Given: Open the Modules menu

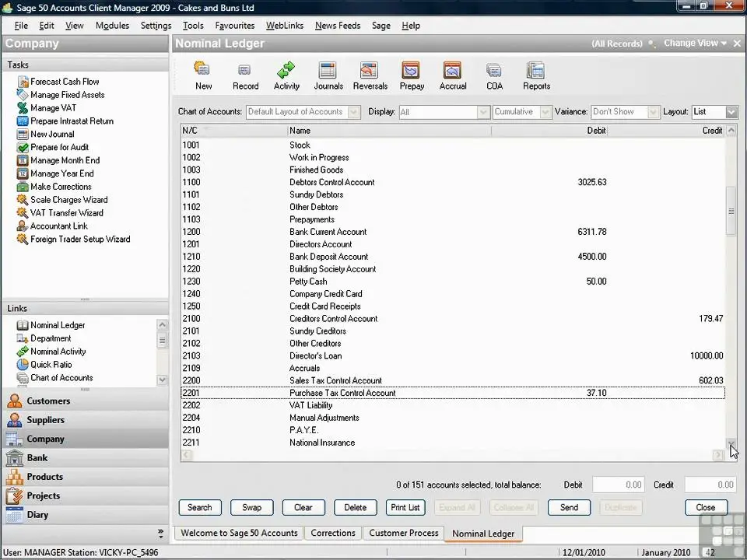Looking at the screenshot, I should tap(112, 26).
